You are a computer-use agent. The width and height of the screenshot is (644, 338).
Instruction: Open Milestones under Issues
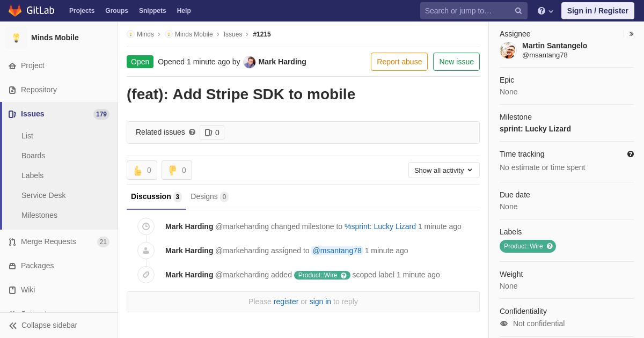tap(39, 215)
